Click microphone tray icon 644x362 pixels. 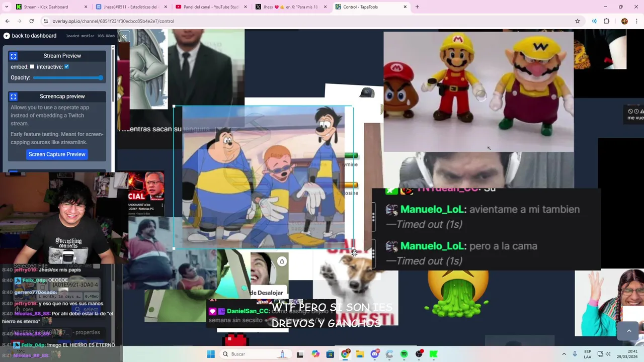[575, 354]
